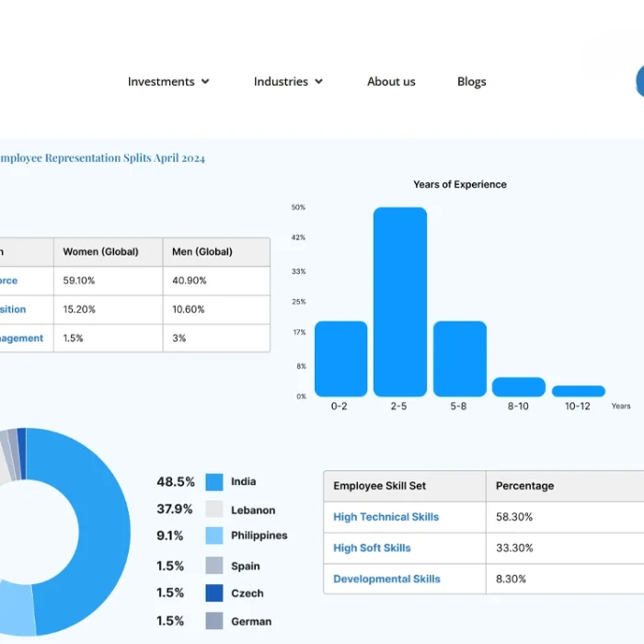This screenshot has width=644, height=644.
Task: Click the 8-10 years experience bar
Action: [519, 386]
